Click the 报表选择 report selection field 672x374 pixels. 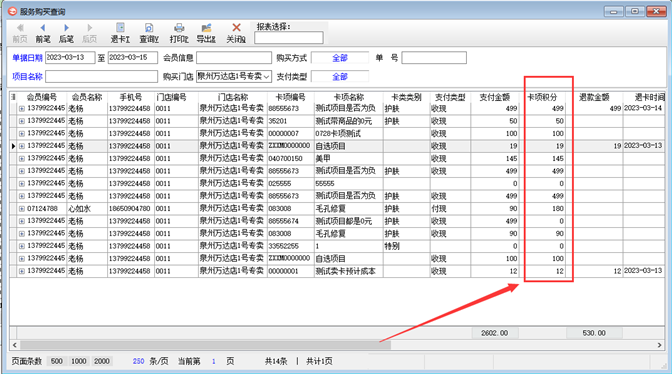click(288, 38)
